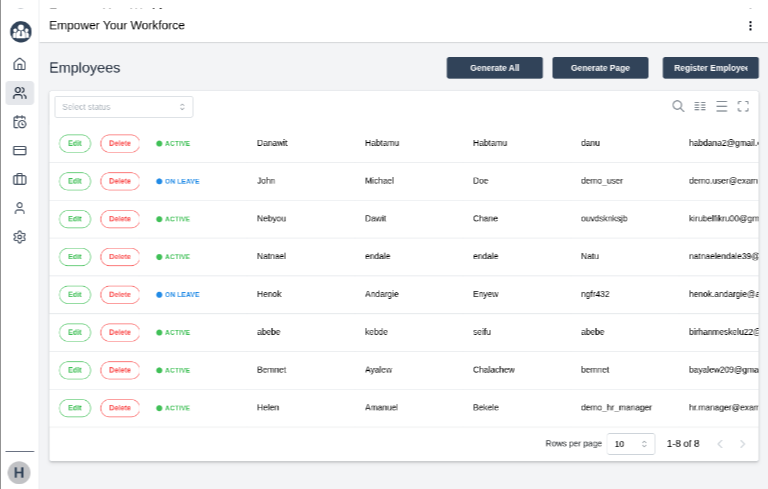
Task: Open the briefcase icon in sidebar
Action: click(x=19, y=180)
